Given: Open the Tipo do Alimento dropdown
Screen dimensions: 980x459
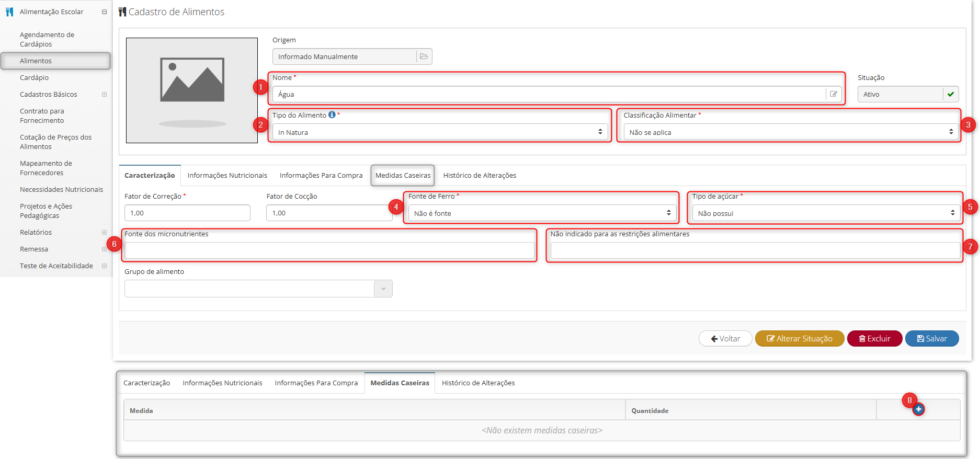Looking at the screenshot, I should coord(440,132).
